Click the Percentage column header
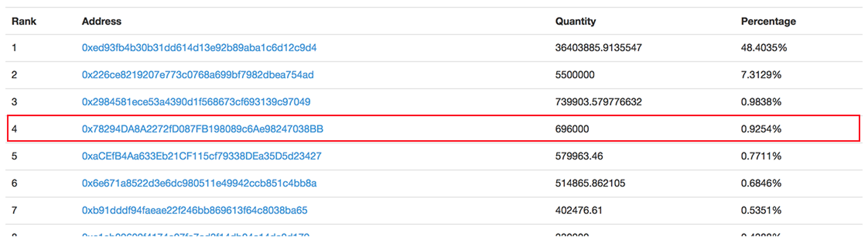 pyautogui.click(x=768, y=21)
